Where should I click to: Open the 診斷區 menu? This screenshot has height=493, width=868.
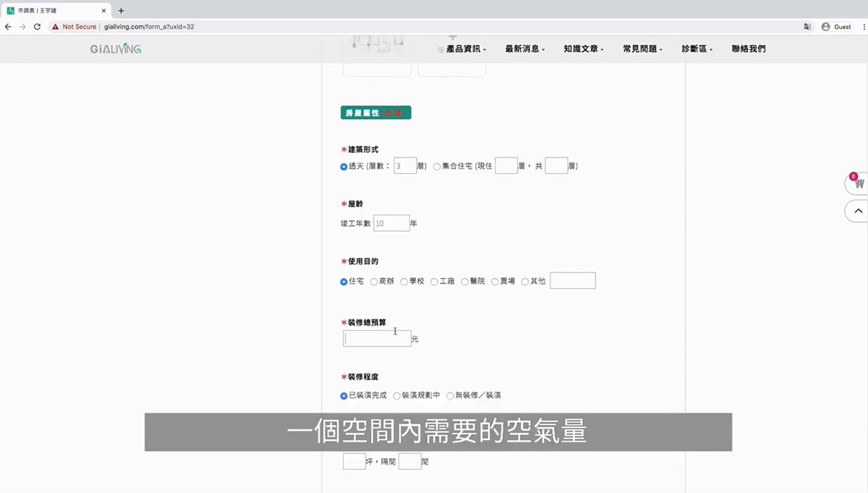tap(697, 49)
